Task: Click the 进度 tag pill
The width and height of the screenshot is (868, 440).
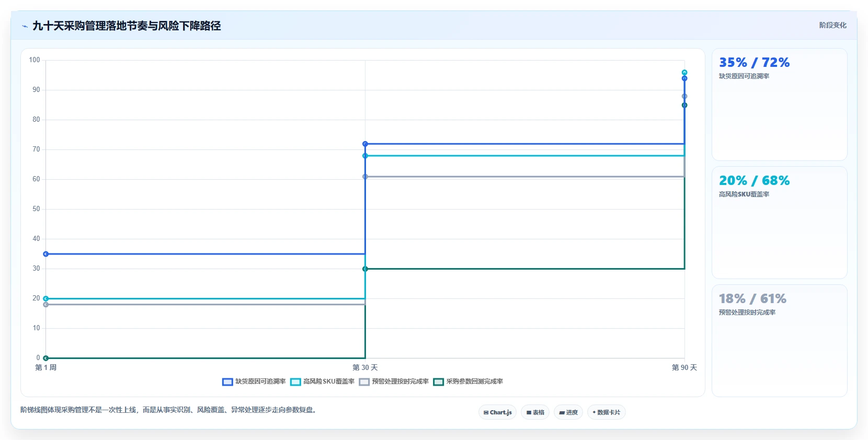Action: (x=568, y=412)
